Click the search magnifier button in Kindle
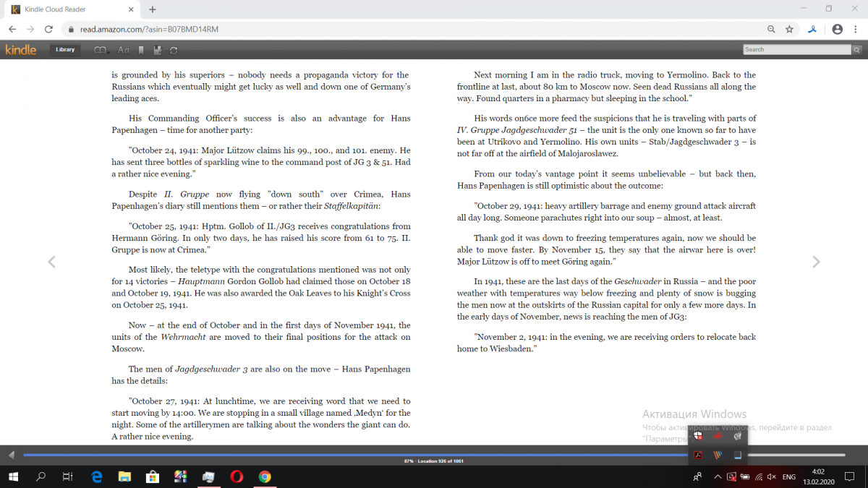 click(x=856, y=50)
